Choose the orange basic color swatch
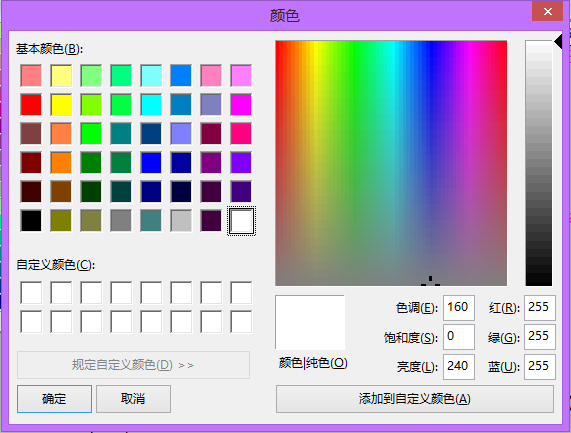The image size is (571, 433). pos(61,162)
